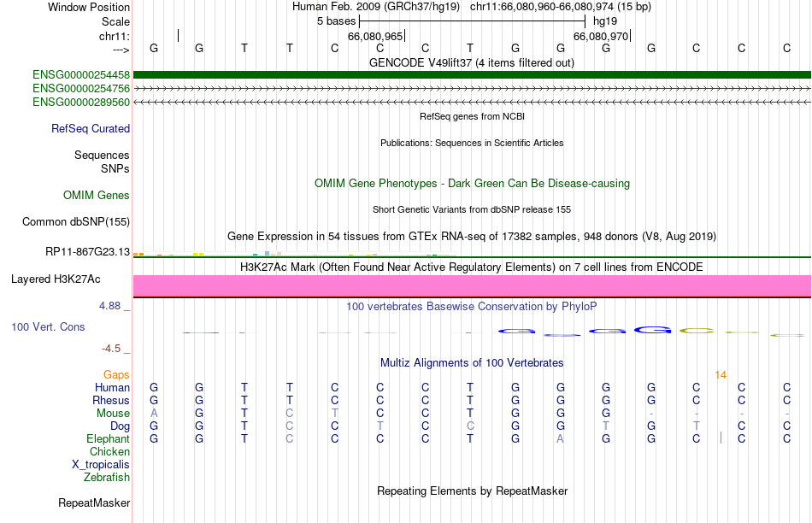Click Short Genetic Variants from dbSNP title

[472, 209]
